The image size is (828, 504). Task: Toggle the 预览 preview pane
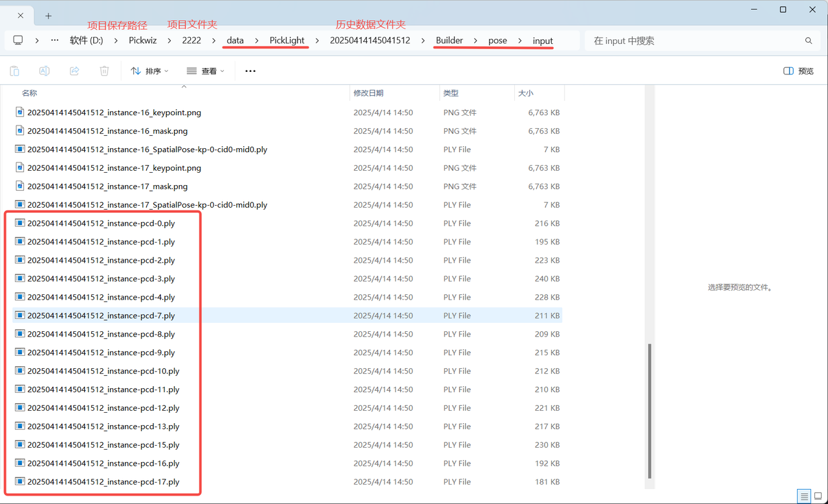[798, 71]
